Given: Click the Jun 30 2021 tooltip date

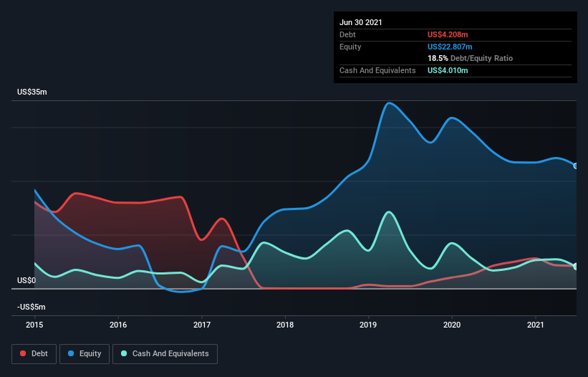Looking at the screenshot, I should [361, 22].
